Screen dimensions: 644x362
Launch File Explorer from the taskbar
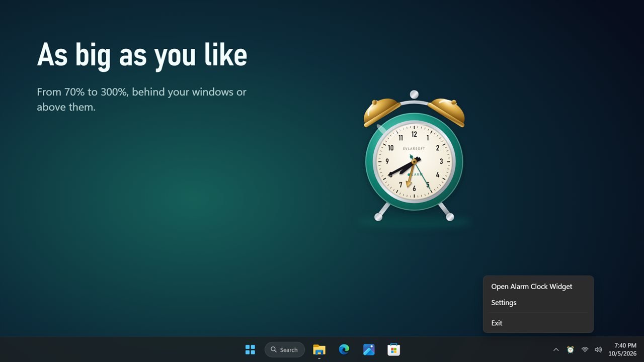319,349
